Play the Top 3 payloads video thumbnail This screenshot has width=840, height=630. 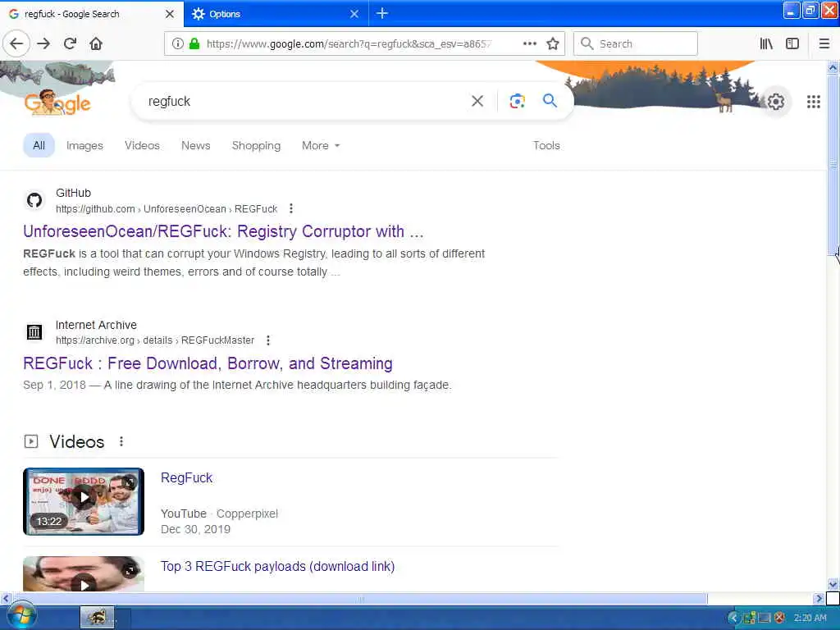(x=84, y=573)
